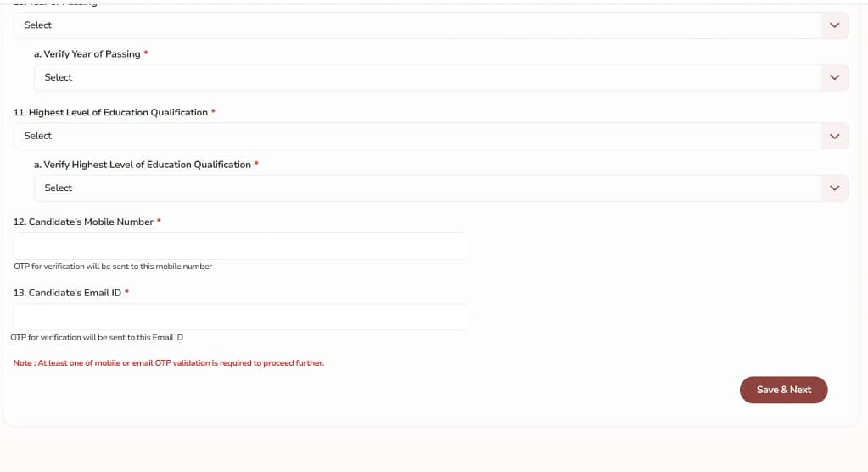Viewport: 868px width, 472px height.
Task: Open the Verify Year of Passing select field
Action: tap(424, 77)
